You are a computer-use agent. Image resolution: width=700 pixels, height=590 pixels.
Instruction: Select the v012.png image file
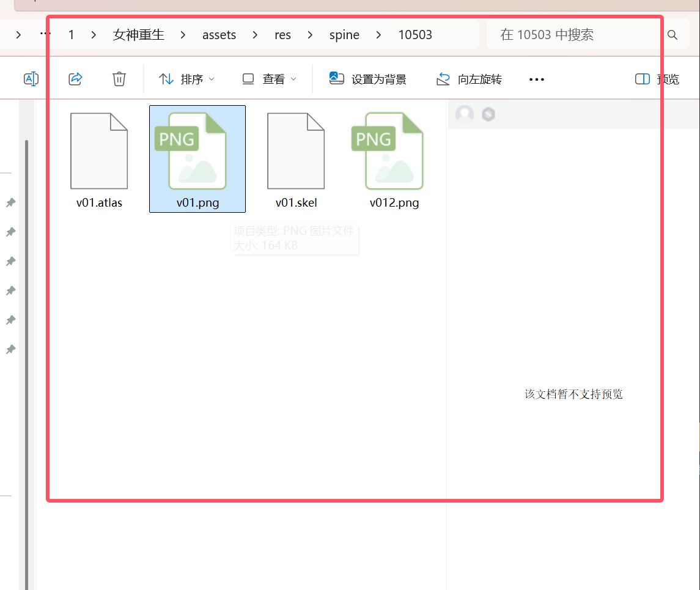click(x=394, y=159)
